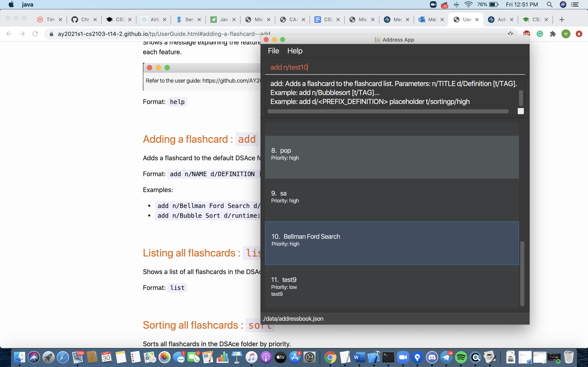Click the Chrome reload page icon
Image resolution: width=588 pixels, height=367 pixels.
(x=35, y=34)
